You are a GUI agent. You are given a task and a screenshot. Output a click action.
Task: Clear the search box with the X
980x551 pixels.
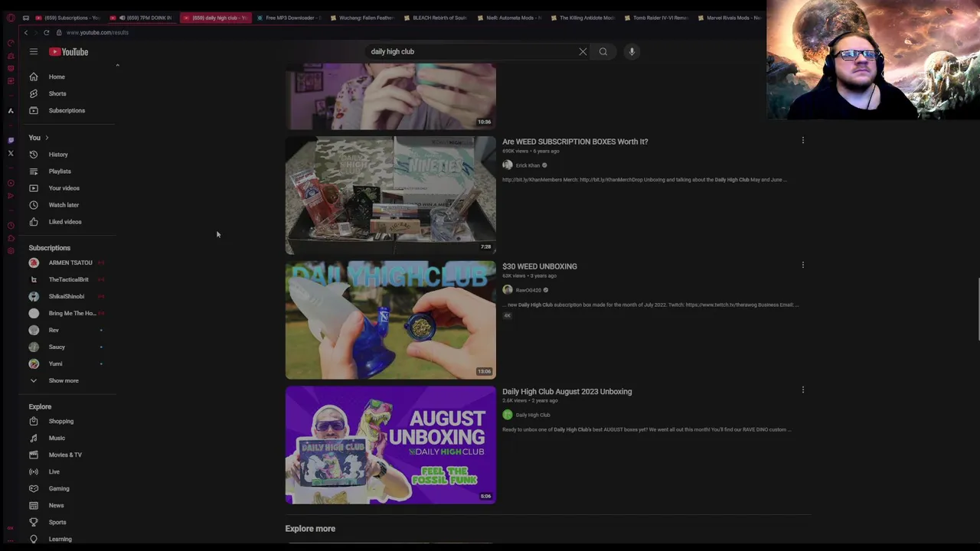tap(583, 51)
